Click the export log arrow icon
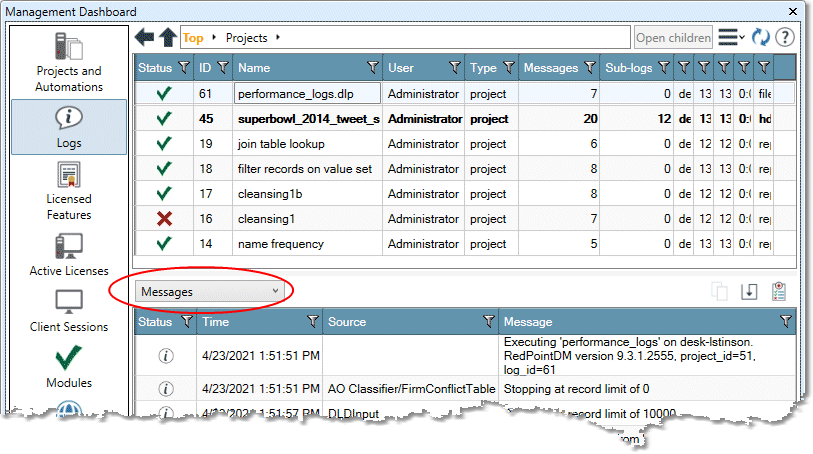This screenshot has height=454, width=813. [749, 292]
